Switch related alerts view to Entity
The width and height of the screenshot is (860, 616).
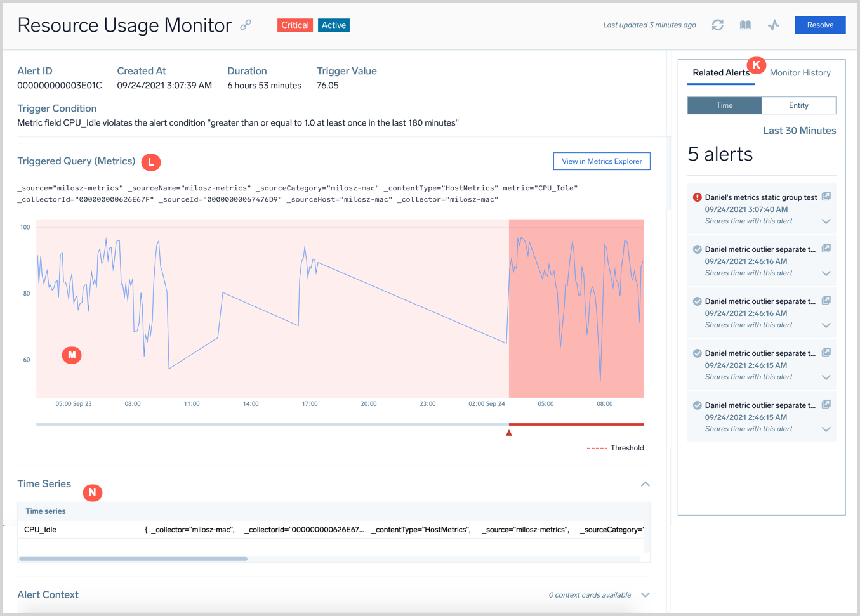point(798,105)
